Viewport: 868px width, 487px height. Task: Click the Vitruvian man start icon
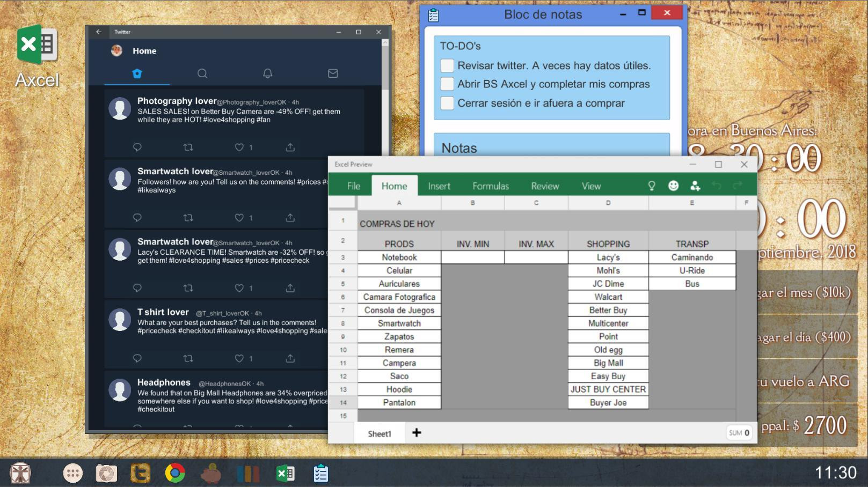[x=21, y=473]
